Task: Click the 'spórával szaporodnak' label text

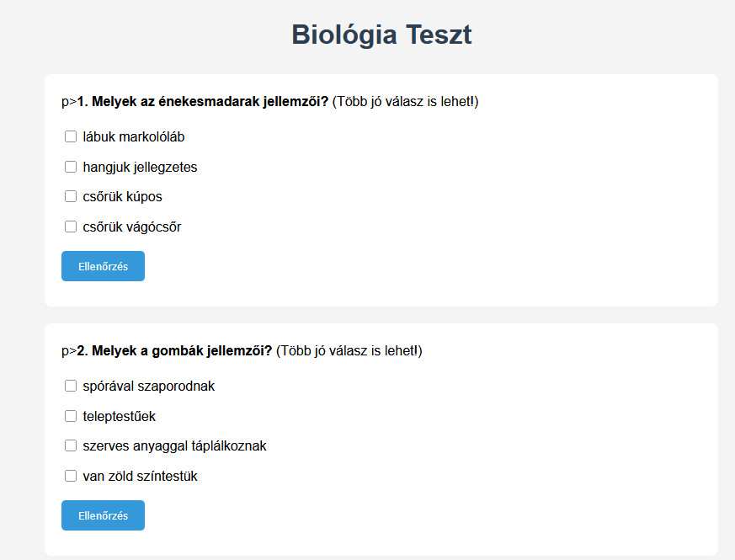Action: pos(148,386)
